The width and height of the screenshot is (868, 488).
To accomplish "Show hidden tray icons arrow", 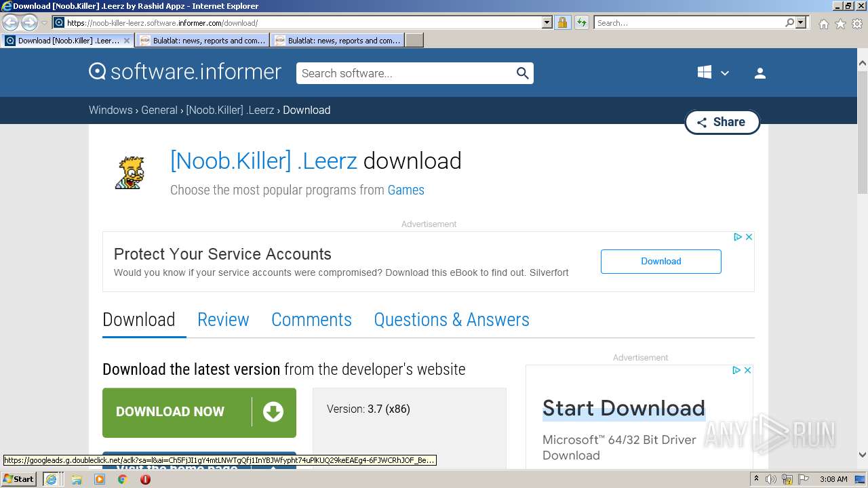I will click(x=756, y=479).
